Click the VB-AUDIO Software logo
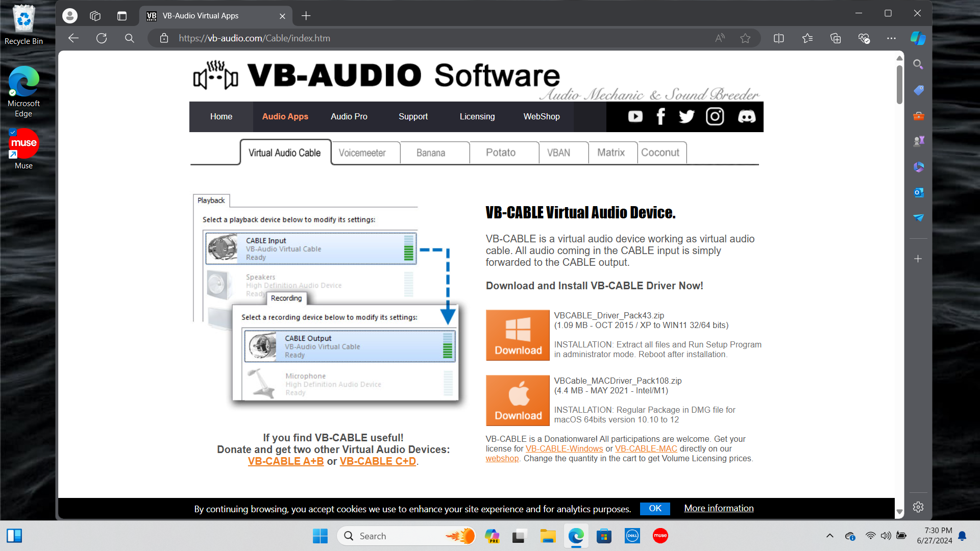The image size is (980, 551). click(377, 76)
